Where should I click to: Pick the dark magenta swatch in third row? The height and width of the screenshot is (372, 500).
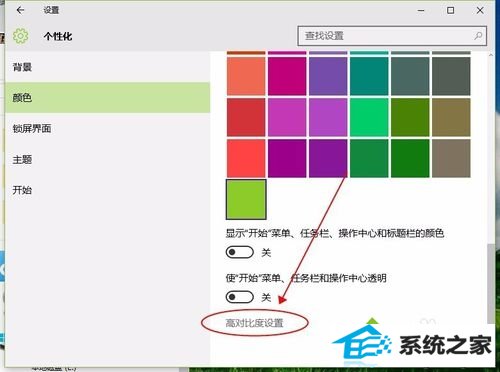[287, 158]
